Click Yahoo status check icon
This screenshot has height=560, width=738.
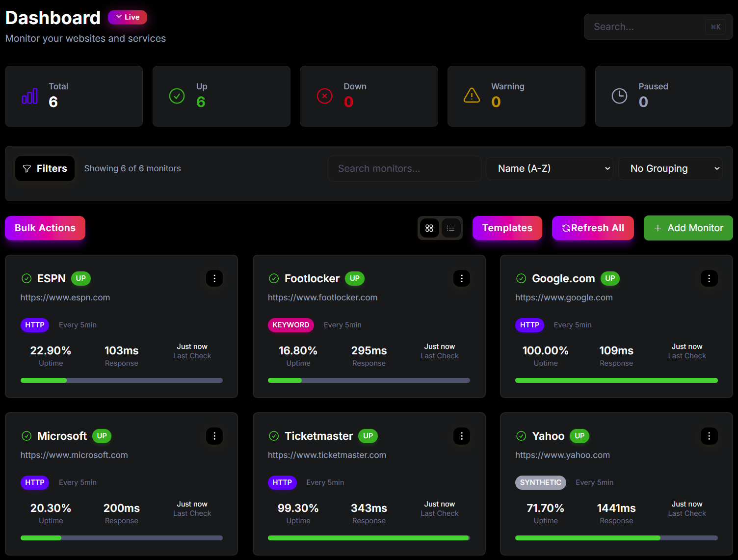(x=521, y=436)
